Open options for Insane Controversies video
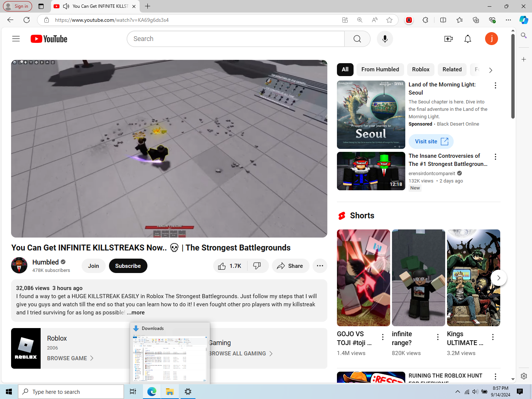This screenshot has width=532, height=399. pos(495,157)
